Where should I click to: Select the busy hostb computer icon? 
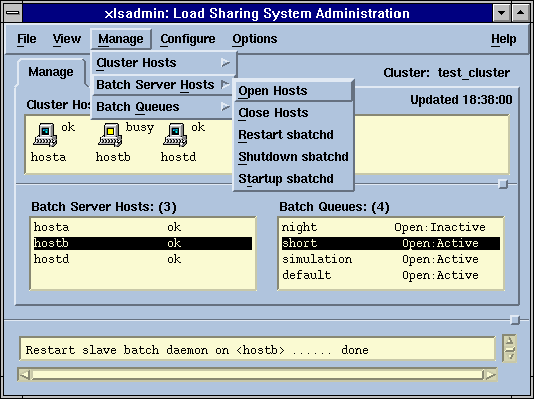click(x=110, y=135)
